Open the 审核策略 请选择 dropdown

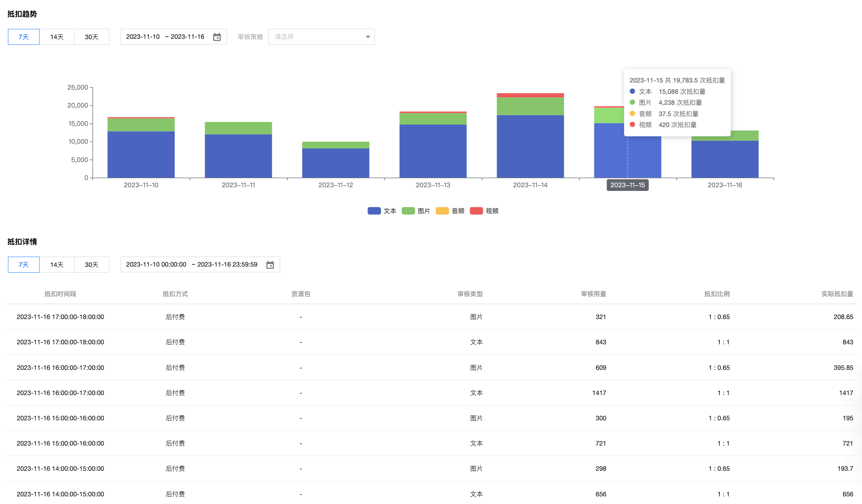(x=322, y=37)
